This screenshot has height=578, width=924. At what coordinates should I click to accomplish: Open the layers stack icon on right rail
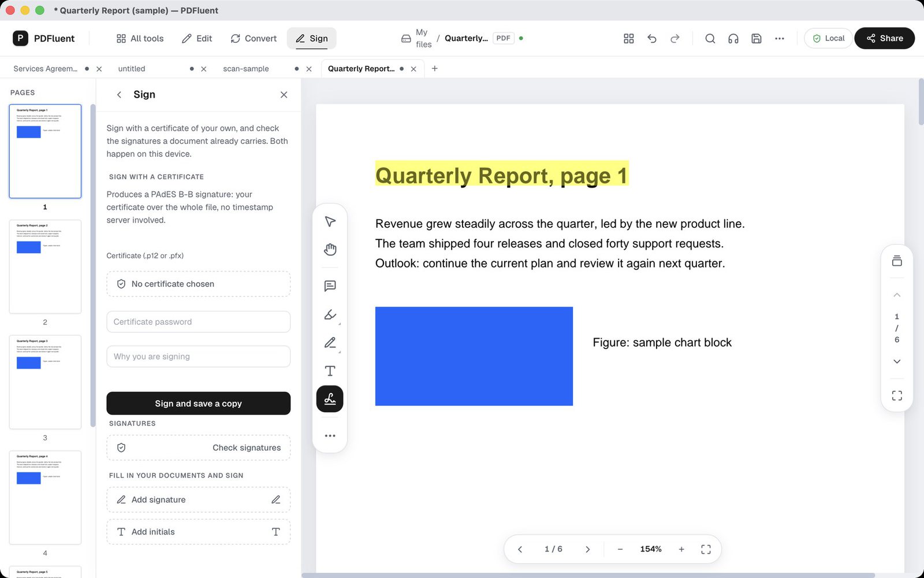click(x=896, y=261)
